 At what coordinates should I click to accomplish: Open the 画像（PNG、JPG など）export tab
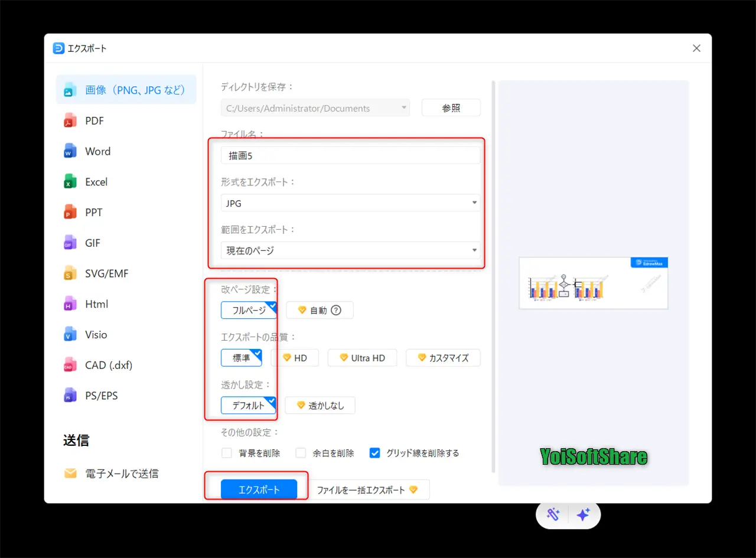coord(126,90)
